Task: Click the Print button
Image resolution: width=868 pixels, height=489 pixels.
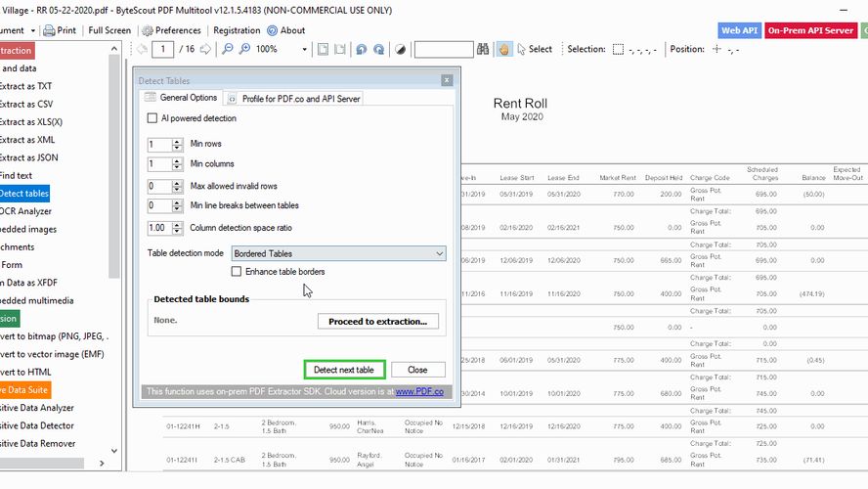Action: pyautogui.click(x=60, y=30)
